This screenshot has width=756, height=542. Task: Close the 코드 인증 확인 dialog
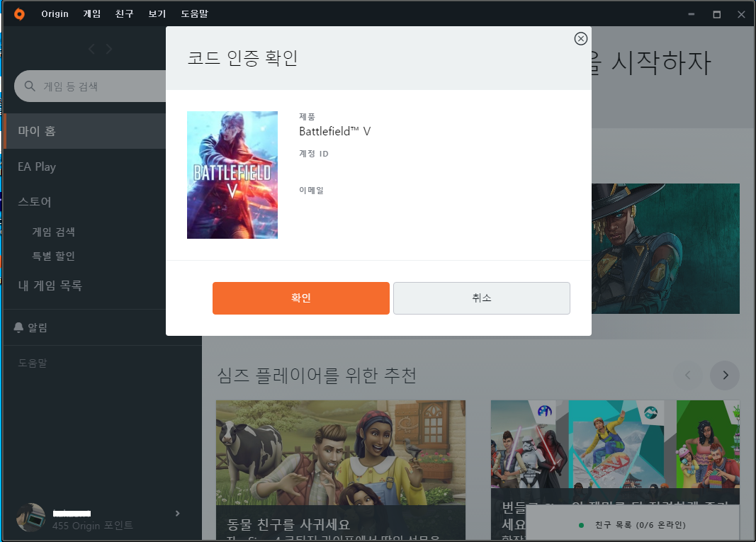tap(580, 38)
